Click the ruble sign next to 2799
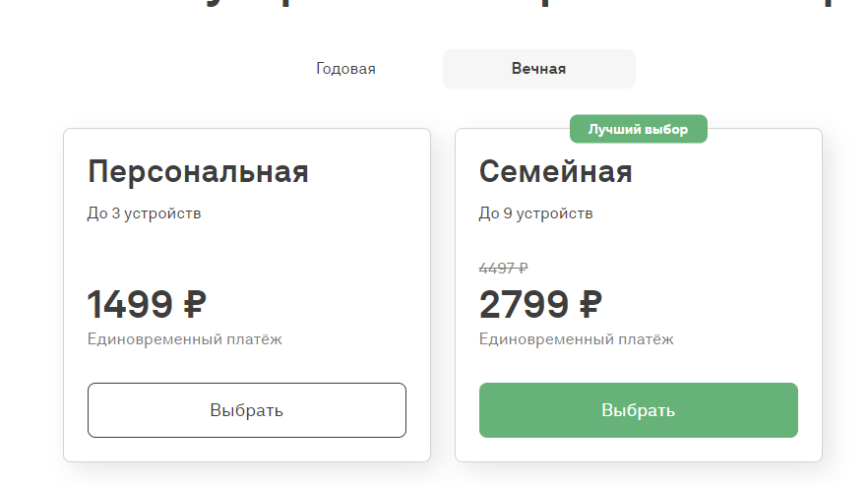 [589, 304]
